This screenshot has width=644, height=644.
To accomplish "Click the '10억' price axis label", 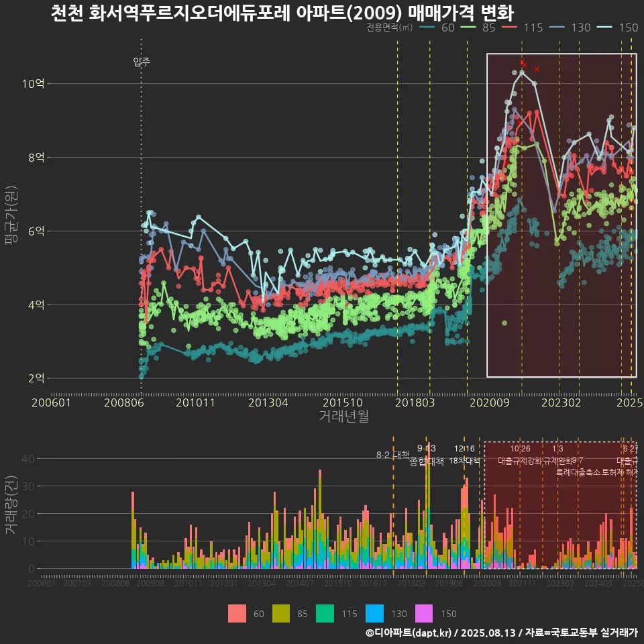I will (34, 84).
